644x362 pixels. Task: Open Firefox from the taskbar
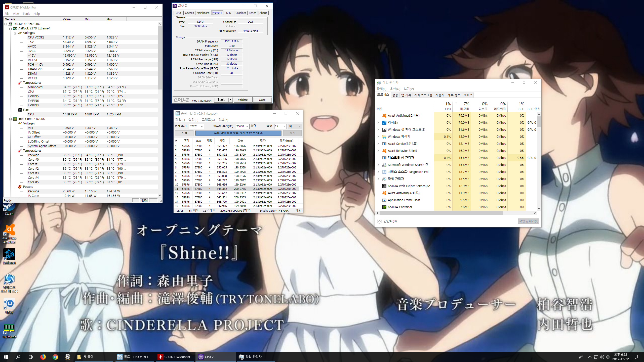[x=43, y=357]
